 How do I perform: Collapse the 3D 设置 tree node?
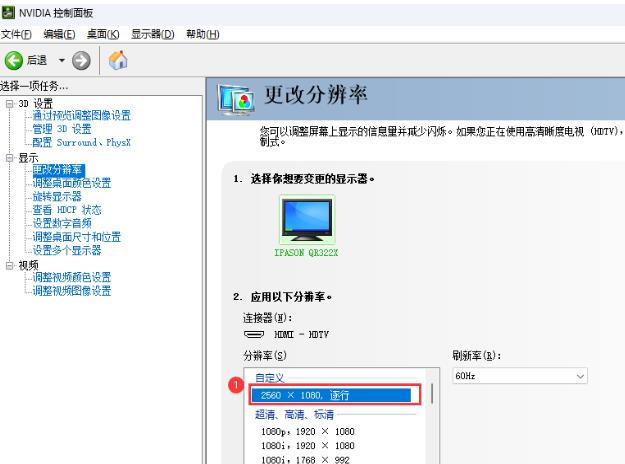click(10, 104)
